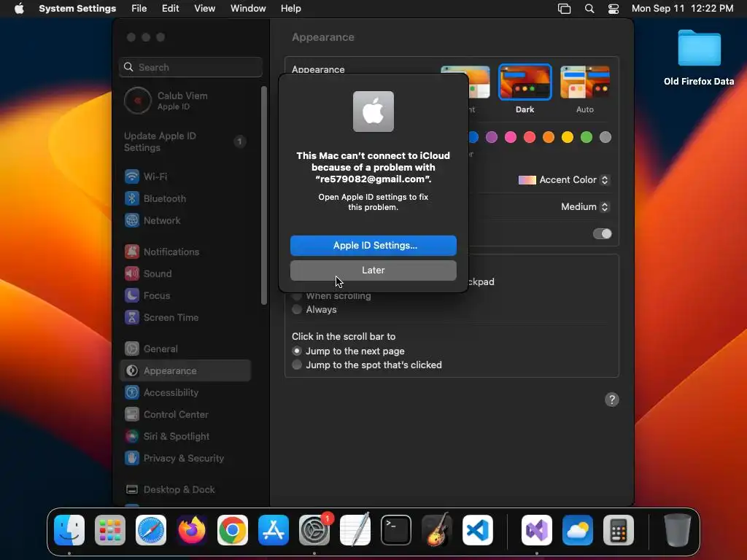Open Visual Studio Code from Dock
Screen dimensions: 747x560
[x=477, y=530]
